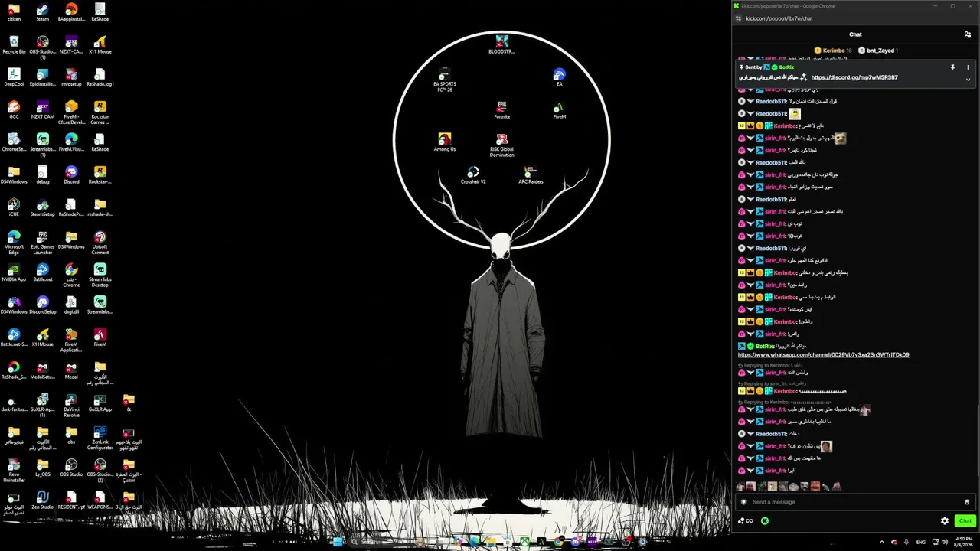Launch Crosshair V2 shortcut
The height and width of the screenshot is (551, 980).
coord(473,175)
